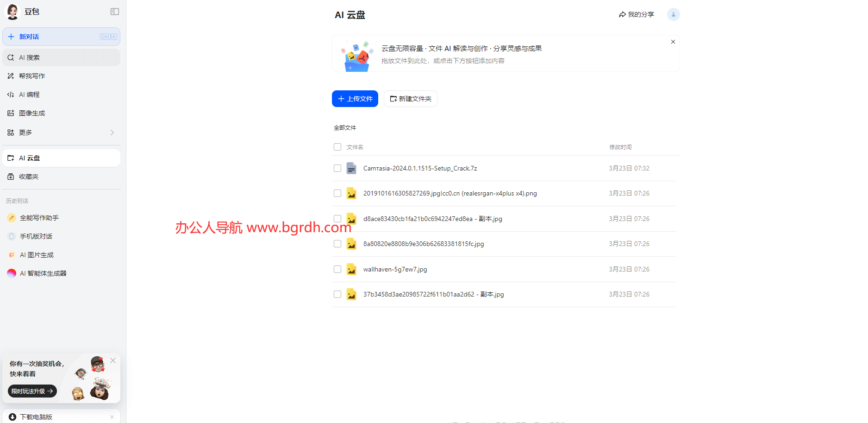Screen dimensions: 868x423
Task: Click the download arrow icon in 下载电脑版
Action: 12,417
